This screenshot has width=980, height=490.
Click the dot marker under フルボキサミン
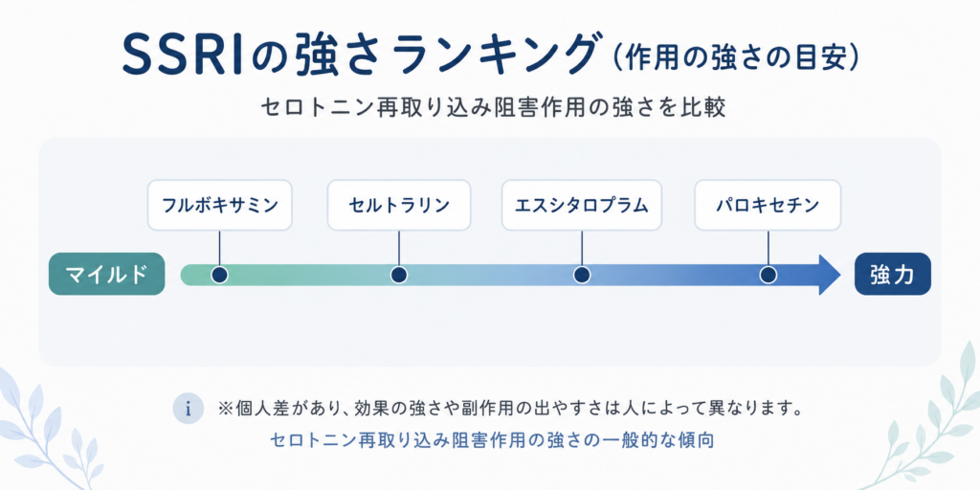click(219, 275)
